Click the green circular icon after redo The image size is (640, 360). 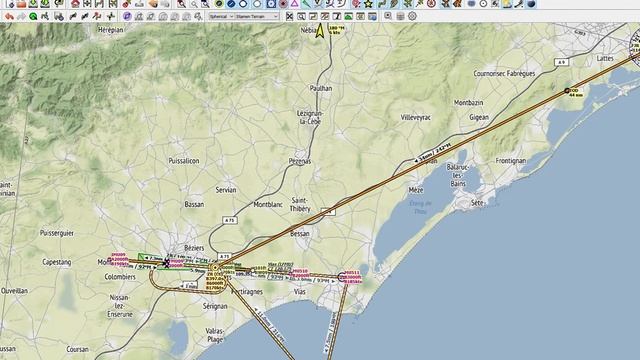click(x=33, y=16)
